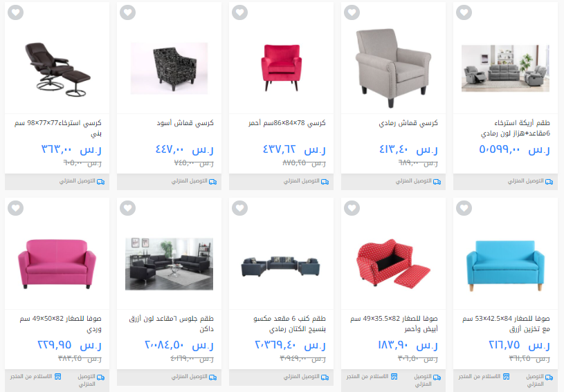Open the grey fabric armchair product image
The height and width of the screenshot is (392, 564).
click(393, 68)
